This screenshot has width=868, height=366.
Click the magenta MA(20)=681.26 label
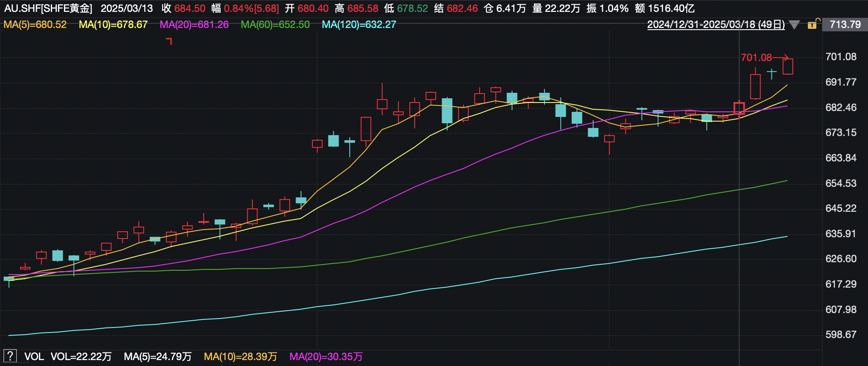[194, 25]
